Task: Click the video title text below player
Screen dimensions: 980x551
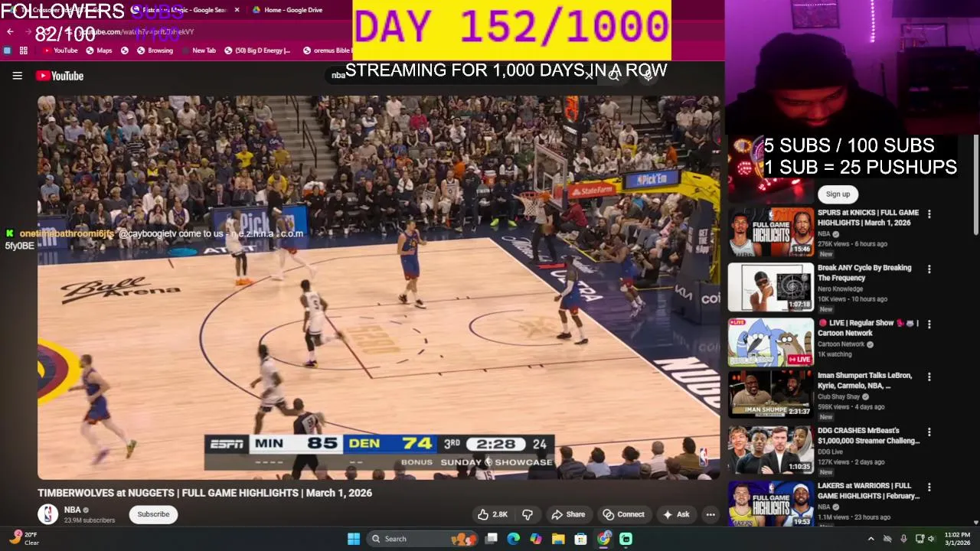Action: click(205, 493)
